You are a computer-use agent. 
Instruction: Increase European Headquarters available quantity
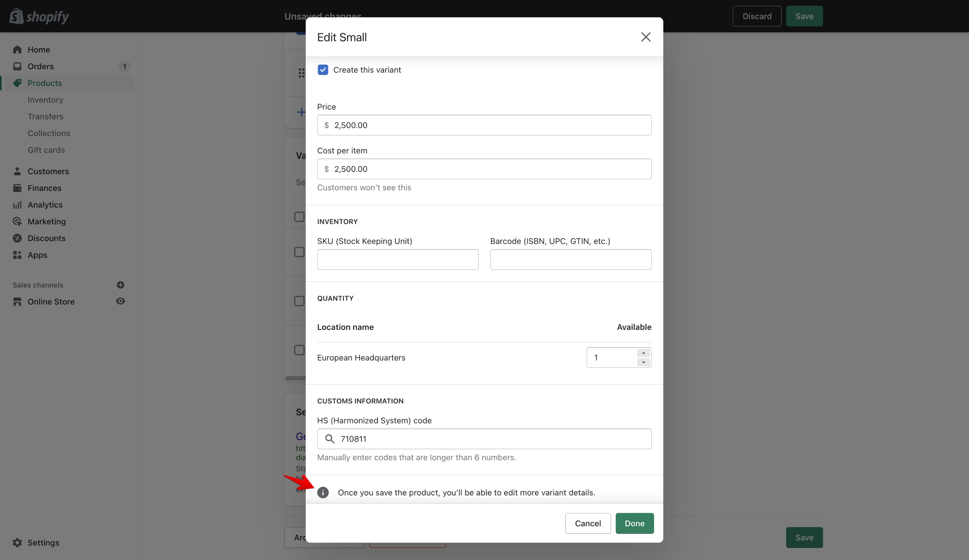pyautogui.click(x=643, y=353)
